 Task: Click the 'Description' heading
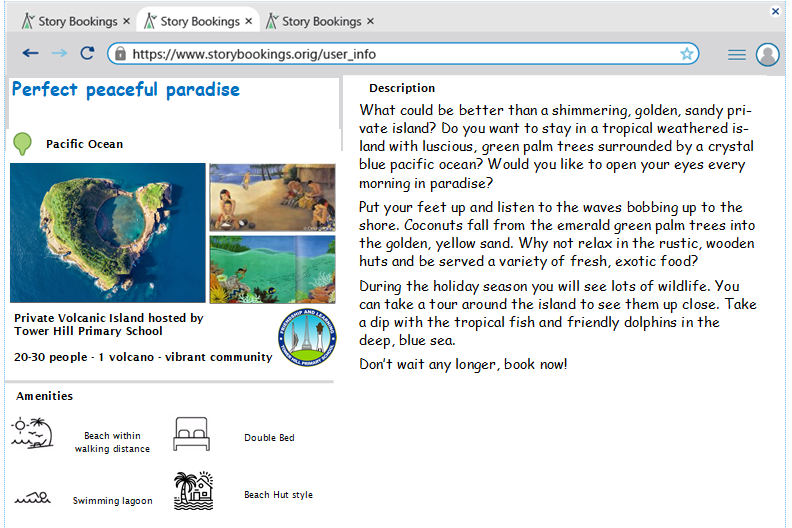(402, 88)
